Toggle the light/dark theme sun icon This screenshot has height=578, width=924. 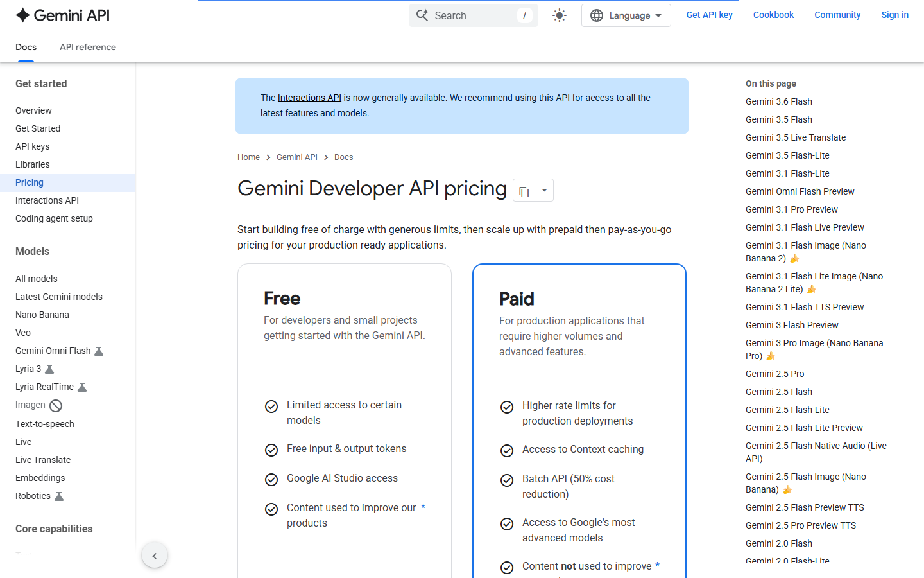click(x=560, y=15)
